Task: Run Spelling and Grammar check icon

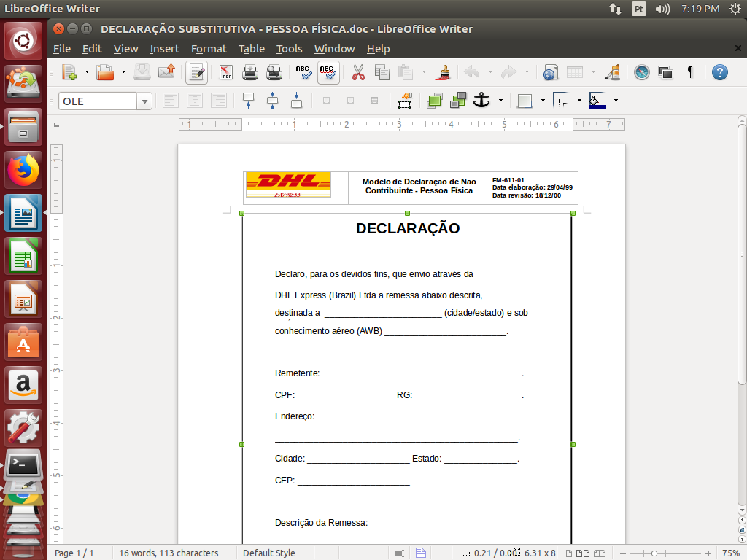Action: (x=303, y=72)
